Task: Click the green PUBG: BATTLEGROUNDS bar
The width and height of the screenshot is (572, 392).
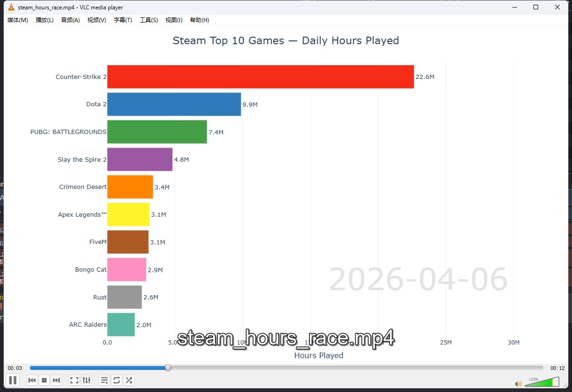Action: pos(157,132)
